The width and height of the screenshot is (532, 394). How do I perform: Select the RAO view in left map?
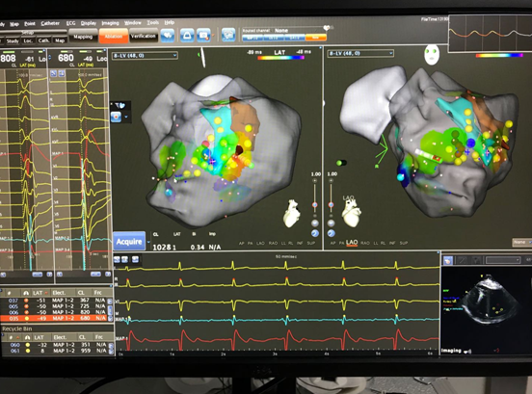[273, 243]
